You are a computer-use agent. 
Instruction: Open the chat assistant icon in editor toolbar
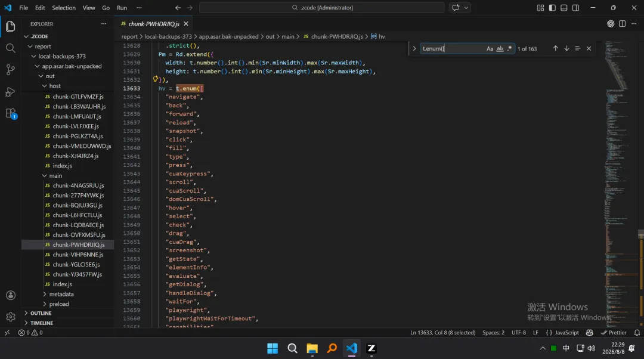tap(611, 24)
